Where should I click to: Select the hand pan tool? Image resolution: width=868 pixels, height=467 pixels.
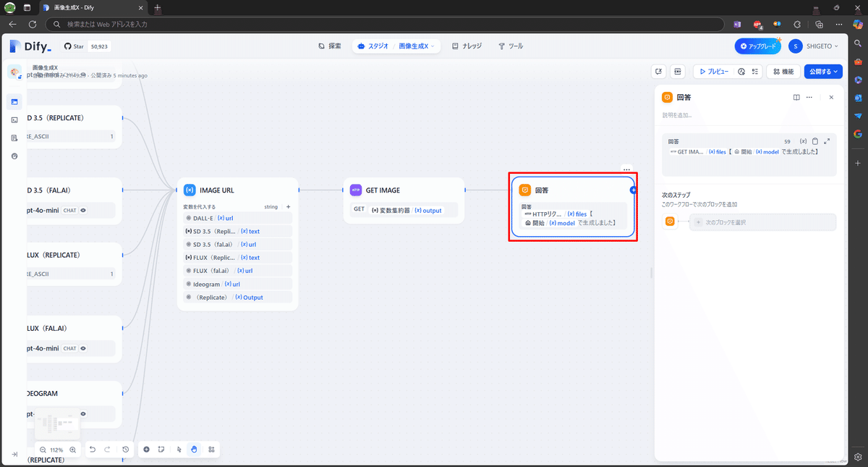point(195,450)
